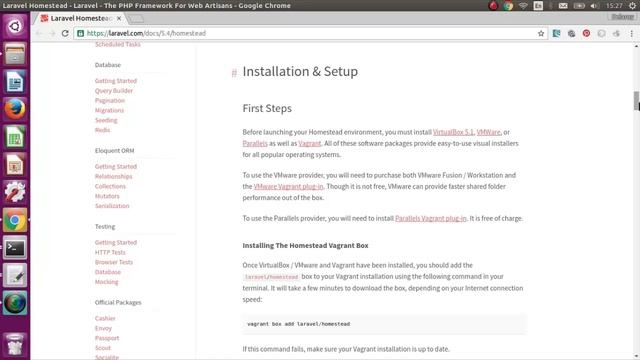The image size is (640, 360).
Task: Open the Wi-Fi network indicator
Action: pos(523,6)
